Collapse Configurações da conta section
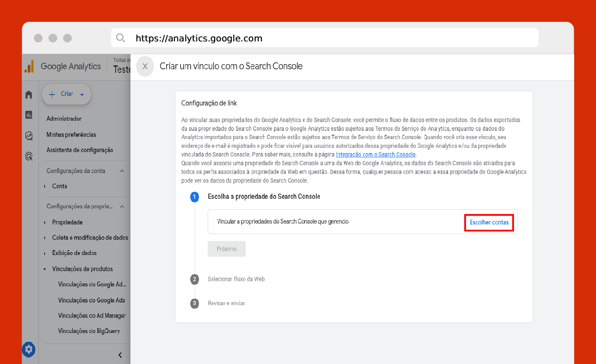596x364 pixels. pyautogui.click(x=122, y=171)
